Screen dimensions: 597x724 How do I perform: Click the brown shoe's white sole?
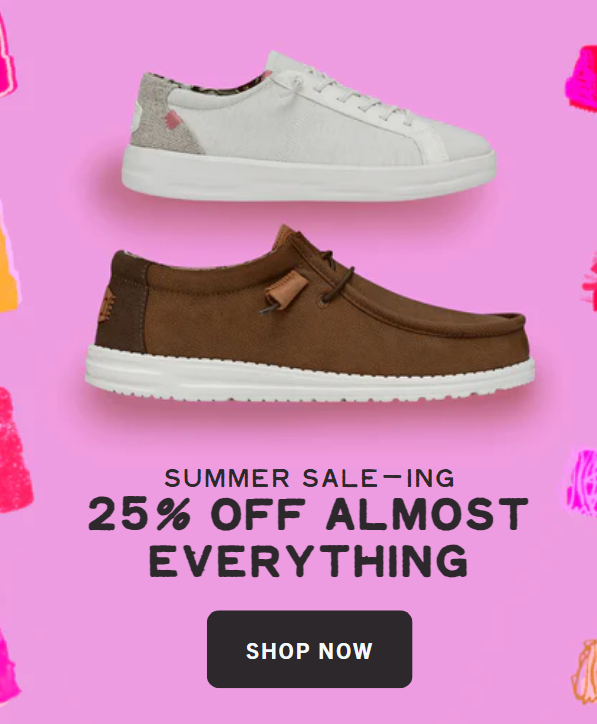click(310, 373)
